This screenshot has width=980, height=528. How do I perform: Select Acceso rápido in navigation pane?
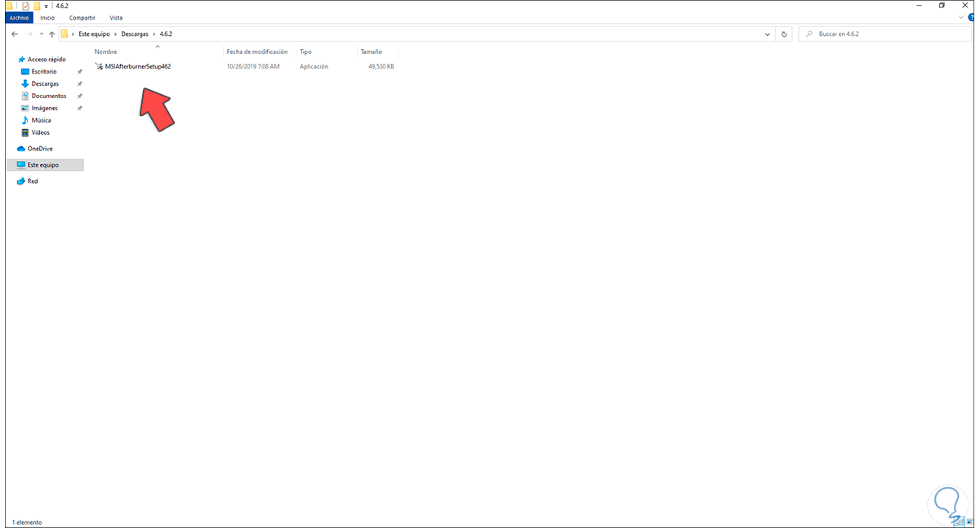(47, 60)
